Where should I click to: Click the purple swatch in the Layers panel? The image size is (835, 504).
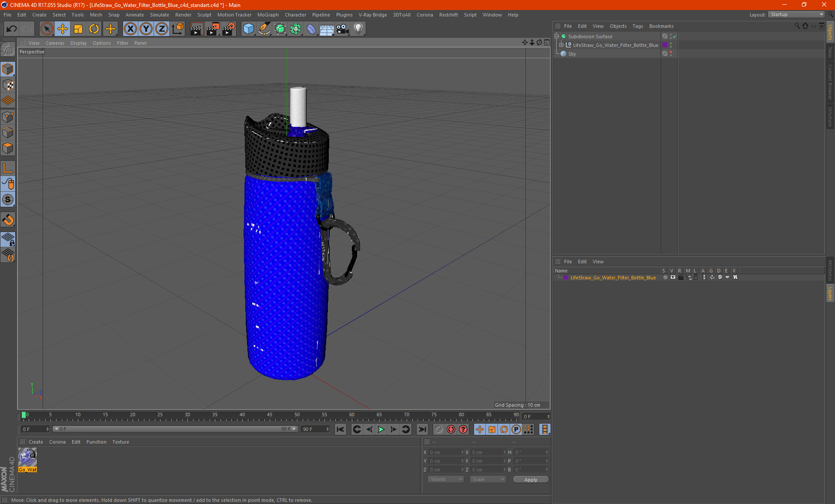(566, 278)
